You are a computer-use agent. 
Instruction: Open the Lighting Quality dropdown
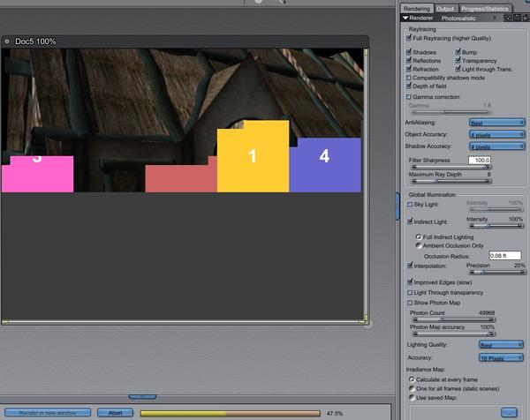501,345
